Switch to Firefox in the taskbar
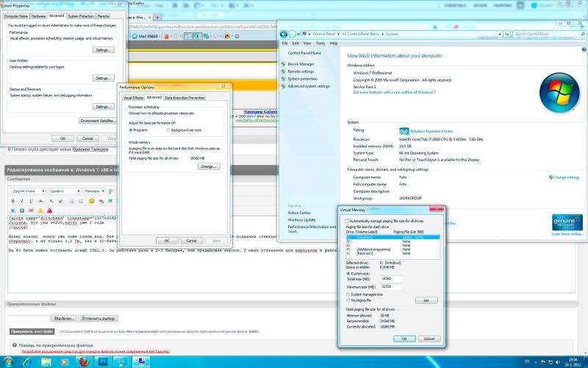The image size is (588, 368). pyautogui.click(x=85, y=362)
